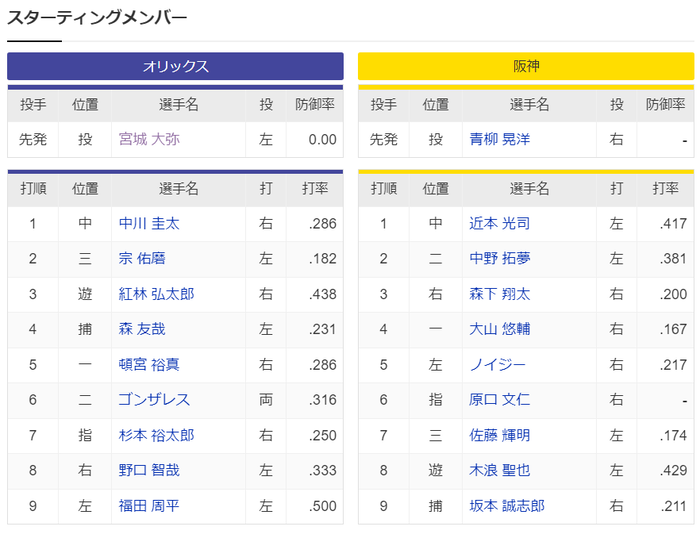Open 原口 文仁 player page

click(x=500, y=400)
